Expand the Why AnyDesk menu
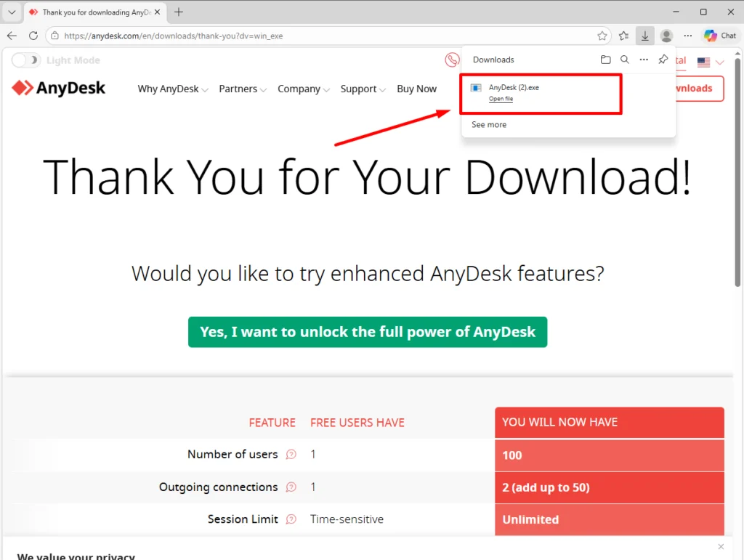Viewport: 744px width, 560px height. [x=173, y=89]
